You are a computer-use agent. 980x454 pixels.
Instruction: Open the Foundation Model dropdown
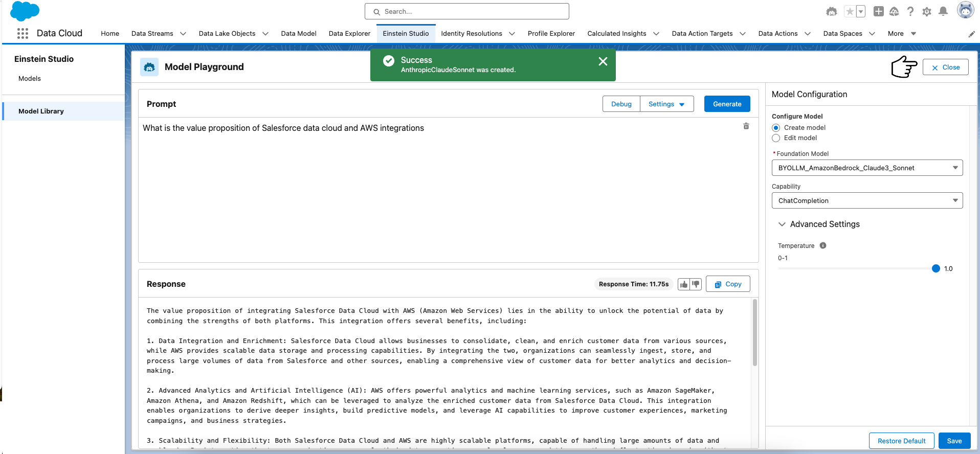pos(867,168)
